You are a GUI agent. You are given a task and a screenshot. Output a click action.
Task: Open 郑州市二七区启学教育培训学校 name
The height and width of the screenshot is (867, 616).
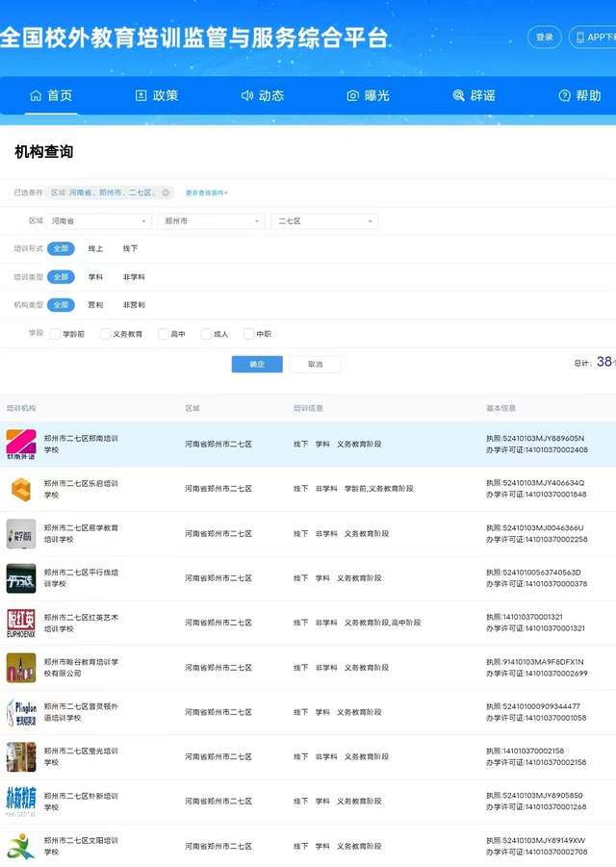(81, 534)
